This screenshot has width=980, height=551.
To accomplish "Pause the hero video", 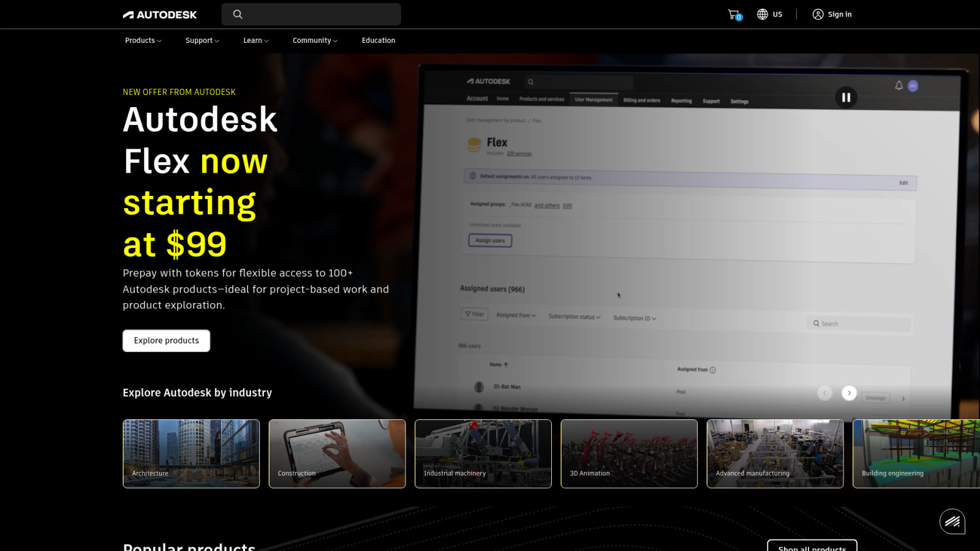I will (x=846, y=97).
